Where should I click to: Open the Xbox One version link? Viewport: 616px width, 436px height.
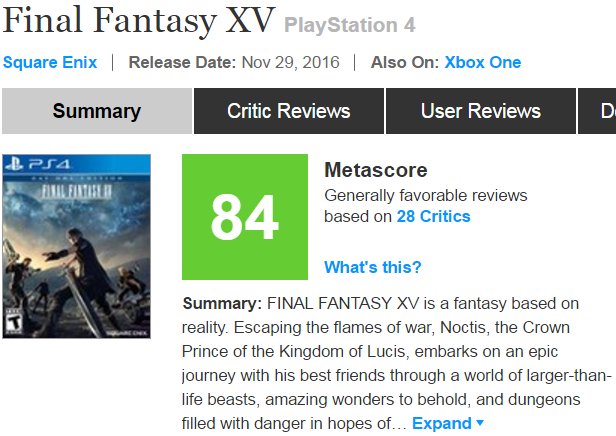coord(483,62)
